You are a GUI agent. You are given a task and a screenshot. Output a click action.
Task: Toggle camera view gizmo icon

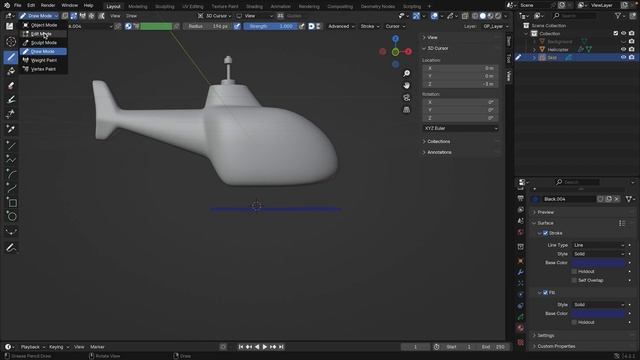click(x=407, y=98)
